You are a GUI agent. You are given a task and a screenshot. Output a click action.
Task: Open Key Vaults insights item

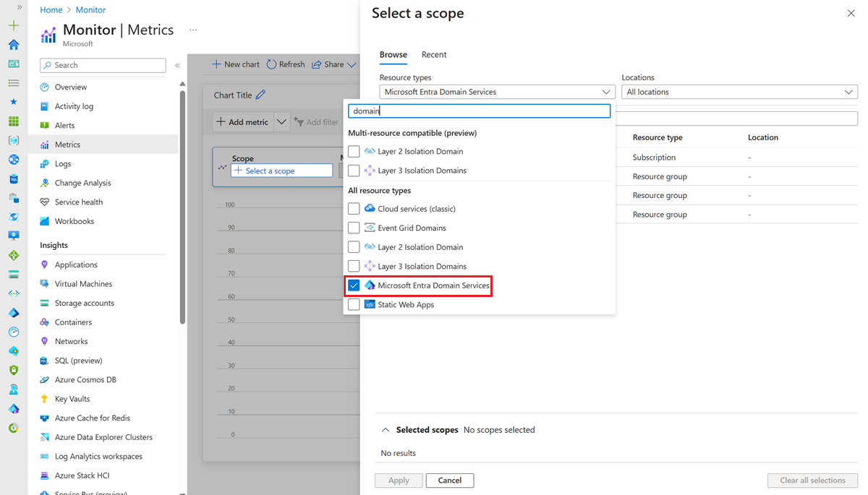tap(72, 399)
